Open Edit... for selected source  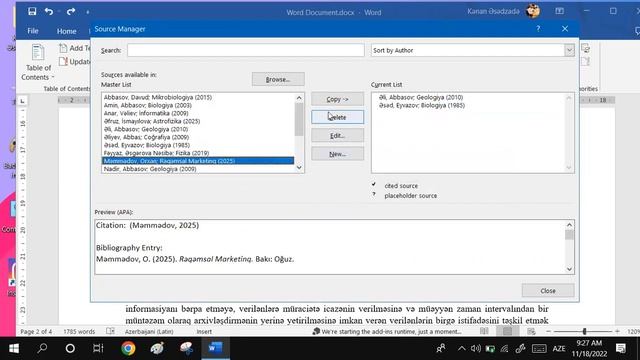(337, 136)
